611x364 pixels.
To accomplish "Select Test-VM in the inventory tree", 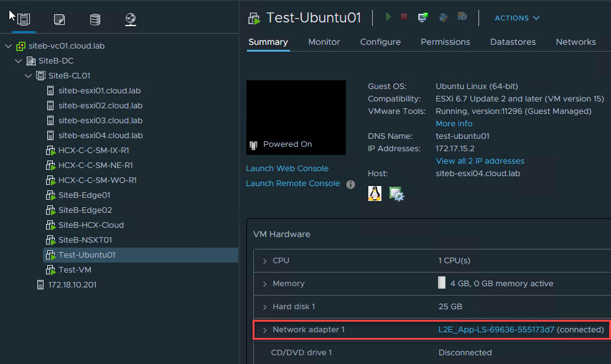I will (75, 270).
